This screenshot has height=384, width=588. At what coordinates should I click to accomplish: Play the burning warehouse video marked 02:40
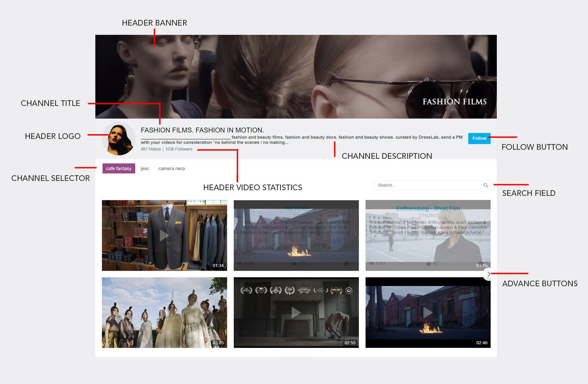tap(428, 313)
